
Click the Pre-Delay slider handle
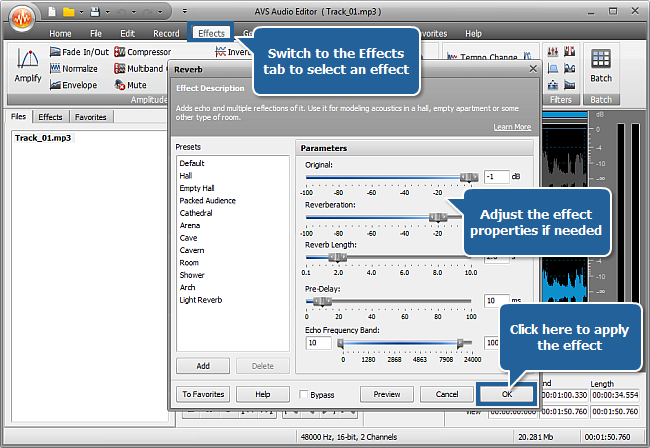coord(323,302)
